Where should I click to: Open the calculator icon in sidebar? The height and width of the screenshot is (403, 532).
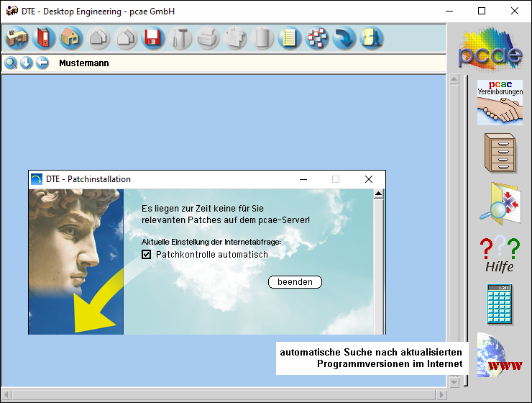[499, 304]
